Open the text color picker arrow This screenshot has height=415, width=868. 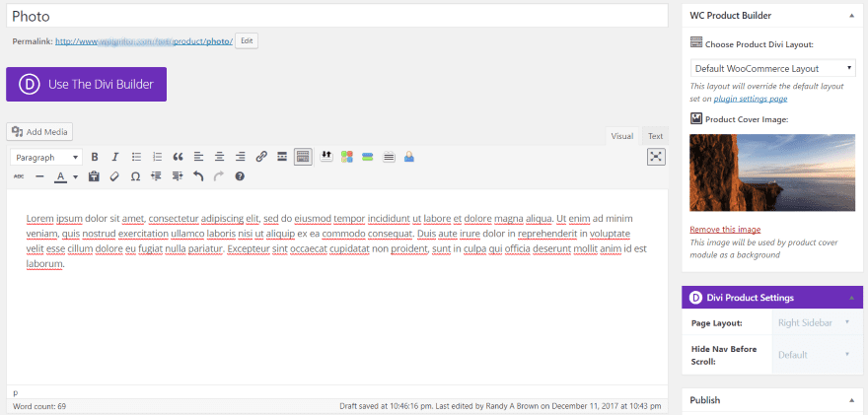point(75,177)
